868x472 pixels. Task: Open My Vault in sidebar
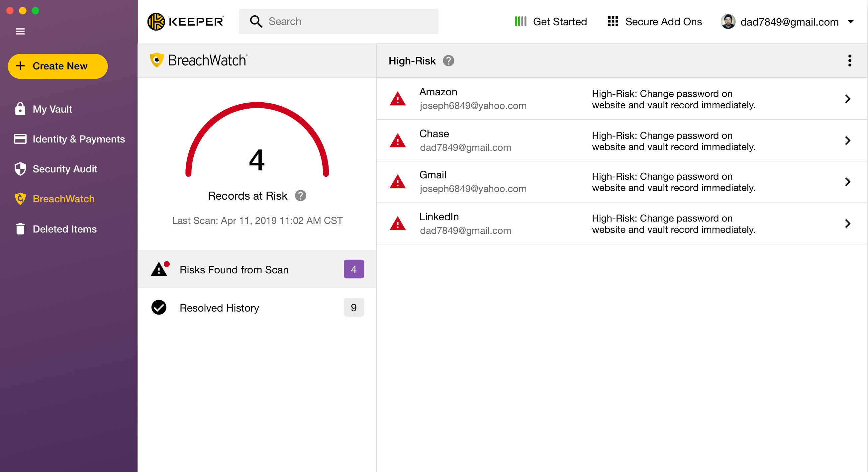click(x=52, y=109)
